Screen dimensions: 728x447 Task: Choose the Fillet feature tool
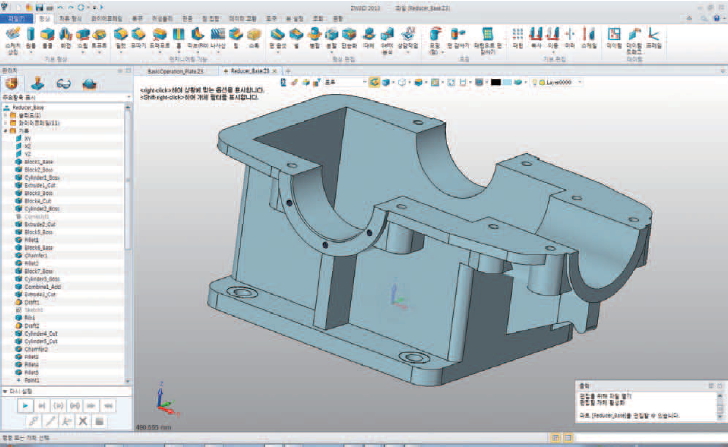121,37
